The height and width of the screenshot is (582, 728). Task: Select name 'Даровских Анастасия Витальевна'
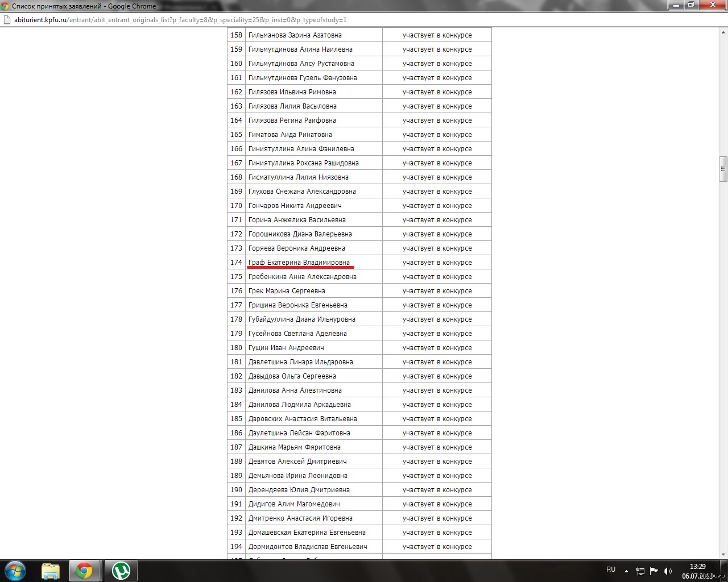click(x=303, y=419)
